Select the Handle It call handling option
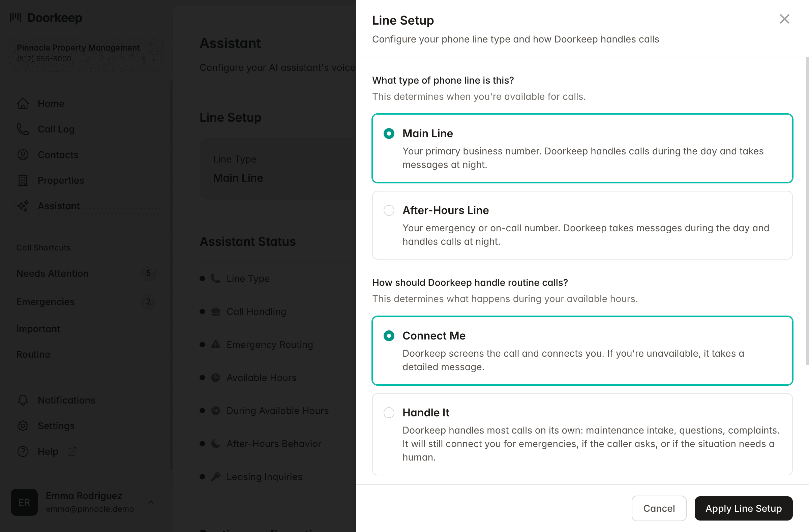 389,412
